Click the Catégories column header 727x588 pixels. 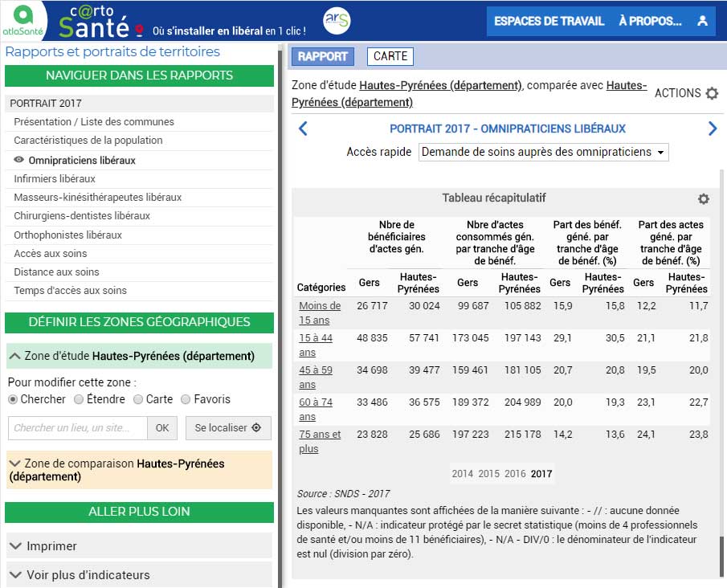[321, 288]
